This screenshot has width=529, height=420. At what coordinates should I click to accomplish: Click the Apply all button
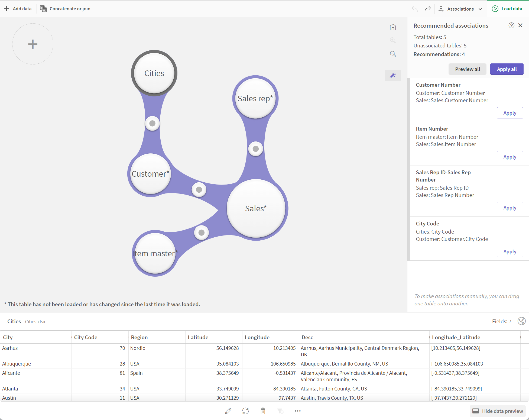click(x=507, y=69)
